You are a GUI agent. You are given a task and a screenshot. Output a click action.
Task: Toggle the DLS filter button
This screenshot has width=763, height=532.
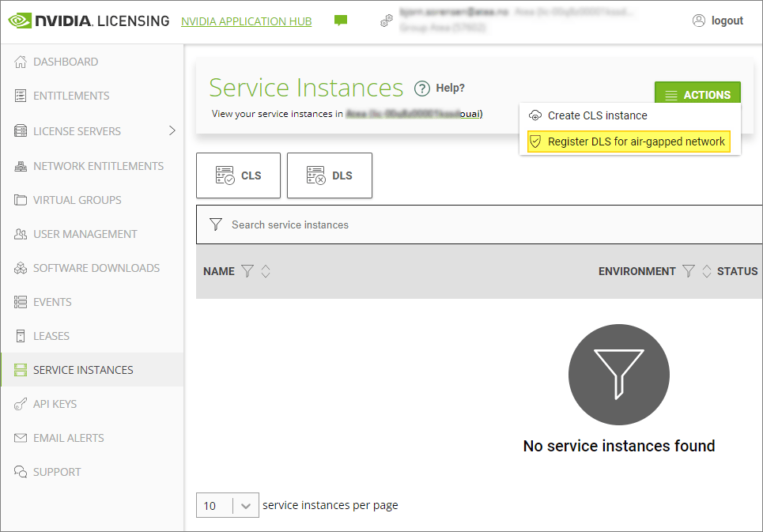coord(329,175)
